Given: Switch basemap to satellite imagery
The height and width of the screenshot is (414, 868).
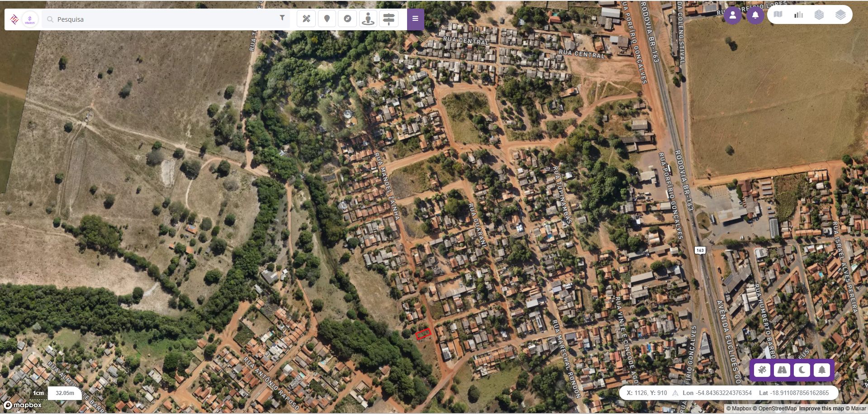Looking at the screenshot, I should click(x=762, y=370).
